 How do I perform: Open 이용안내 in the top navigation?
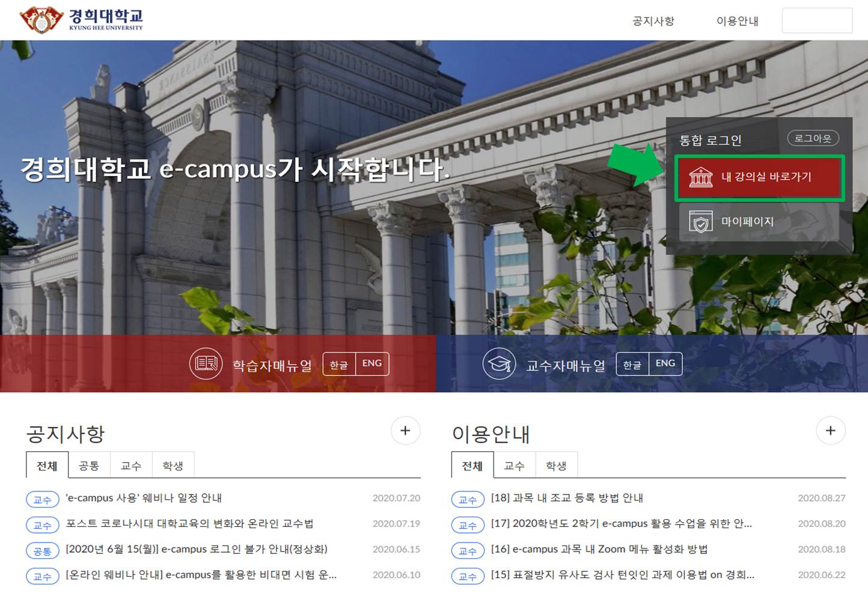coord(738,21)
